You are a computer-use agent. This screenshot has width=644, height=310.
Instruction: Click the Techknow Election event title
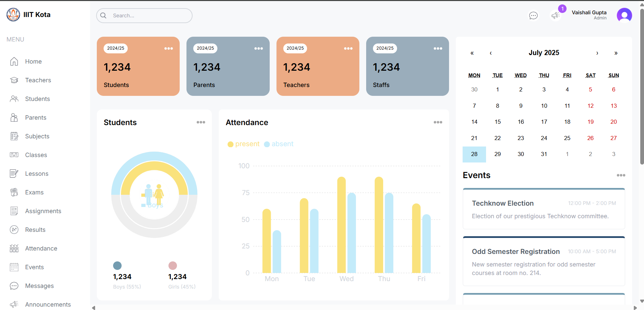pos(503,203)
